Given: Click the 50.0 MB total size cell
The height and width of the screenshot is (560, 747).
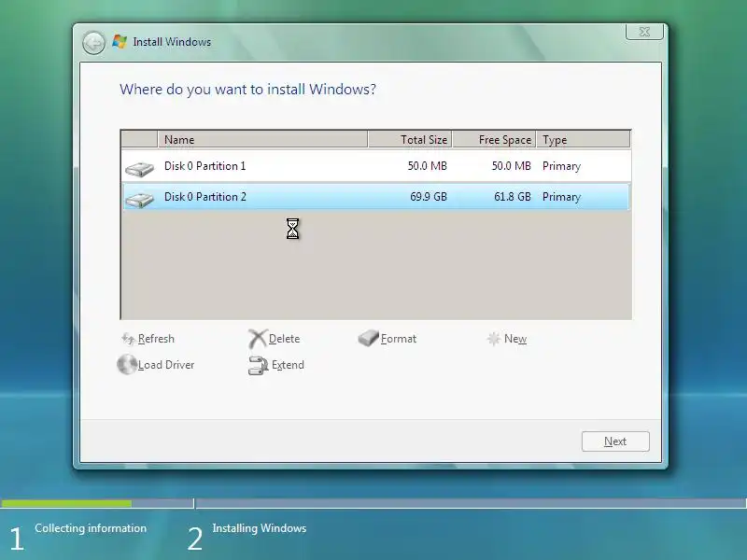Looking at the screenshot, I should [428, 166].
